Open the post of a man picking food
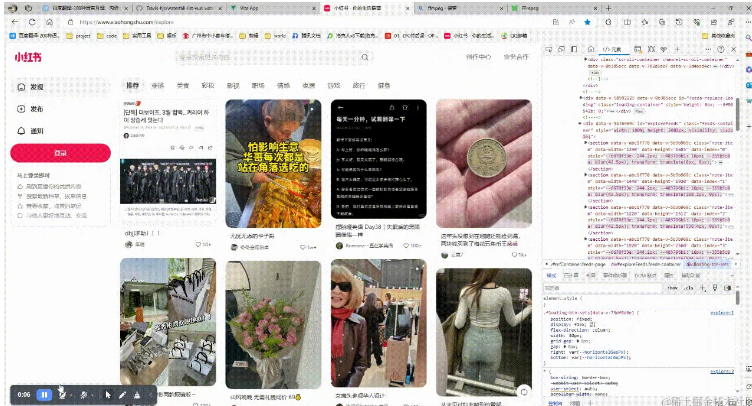Image resolution: width=752 pixels, height=406 pixels. [x=273, y=163]
